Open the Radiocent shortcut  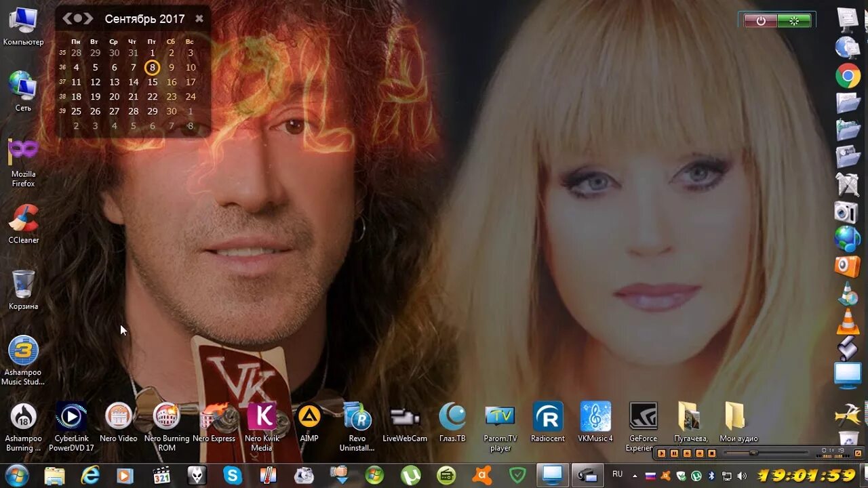(548, 423)
